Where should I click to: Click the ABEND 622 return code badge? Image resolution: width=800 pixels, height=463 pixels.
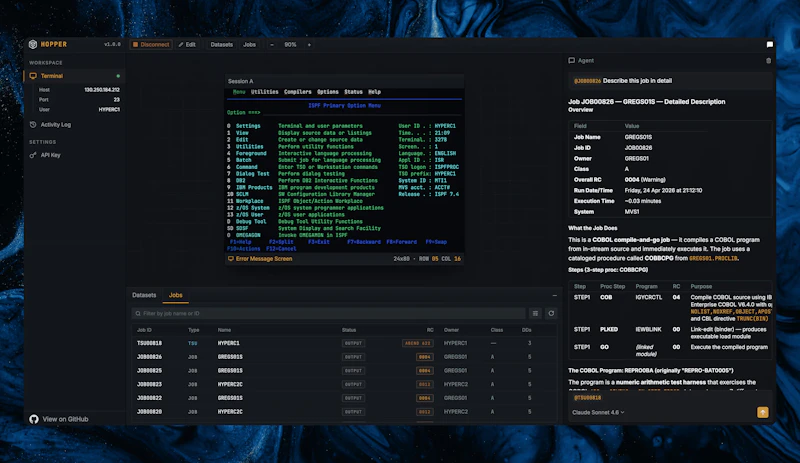click(417, 343)
